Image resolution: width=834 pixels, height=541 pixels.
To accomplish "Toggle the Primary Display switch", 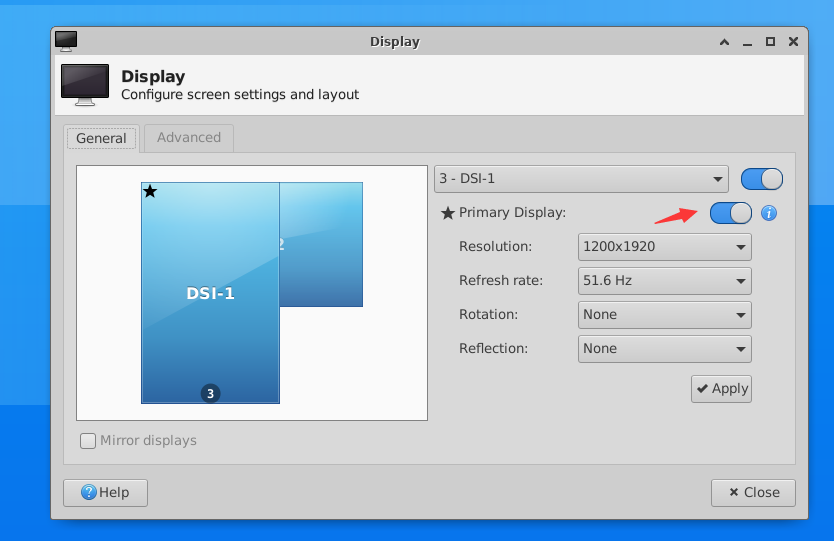I will (730, 213).
